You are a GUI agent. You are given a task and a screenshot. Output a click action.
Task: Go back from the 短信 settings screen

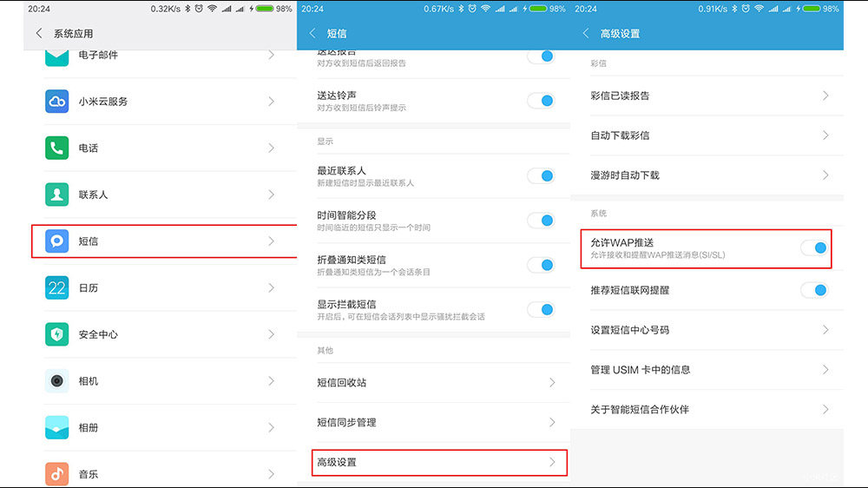(312, 33)
